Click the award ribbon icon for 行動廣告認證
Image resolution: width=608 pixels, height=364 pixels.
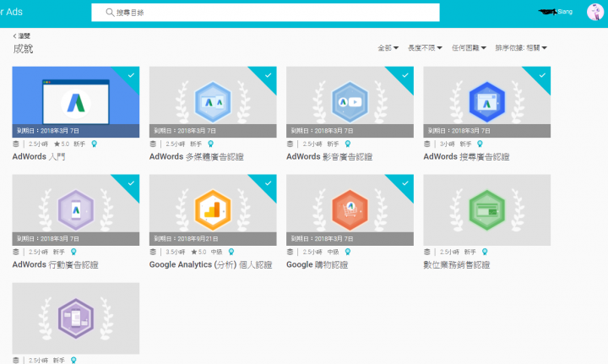click(x=73, y=252)
